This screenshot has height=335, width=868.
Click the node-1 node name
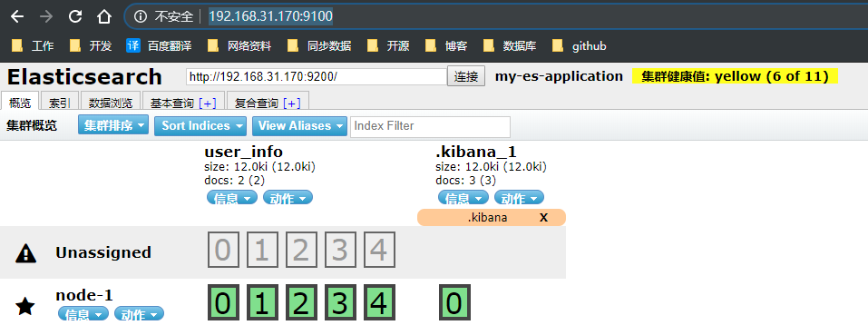(x=84, y=295)
